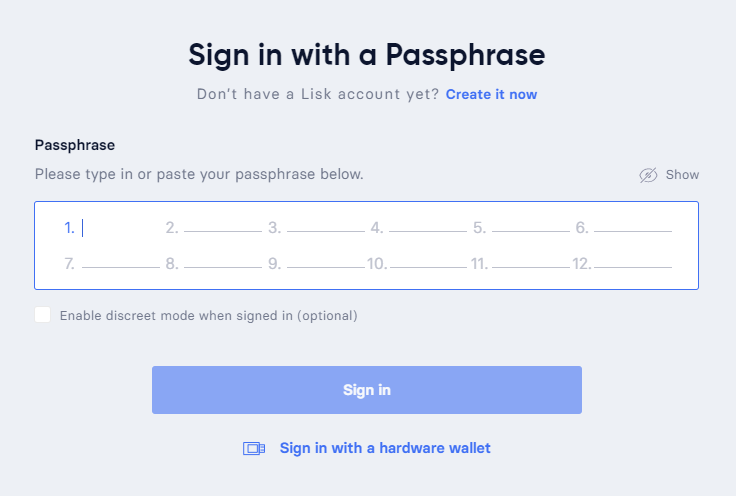The image size is (736, 496).
Task: Select passphrase word field 6
Action: [x=633, y=228]
